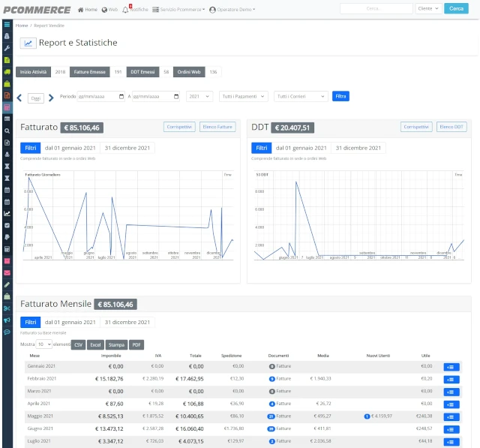Click the 'A' end date field
The image size is (480, 448).
pyautogui.click(x=156, y=97)
